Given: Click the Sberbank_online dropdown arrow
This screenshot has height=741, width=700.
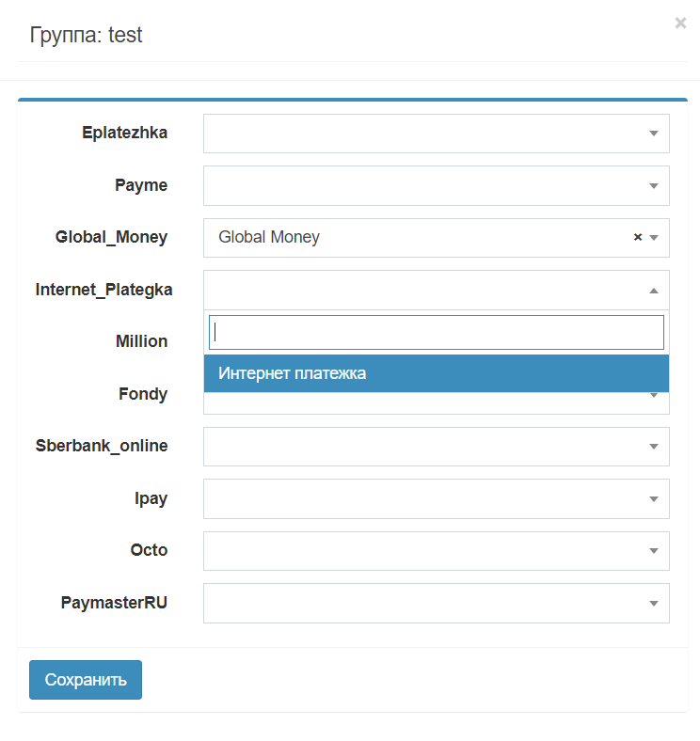Looking at the screenshot, I should [x=654, y=447].
